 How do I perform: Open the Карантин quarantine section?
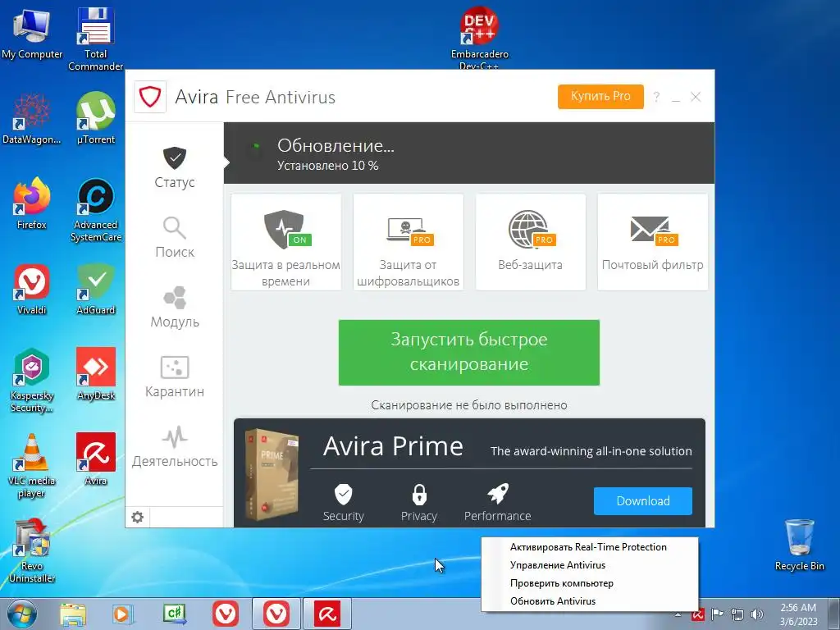175,377
